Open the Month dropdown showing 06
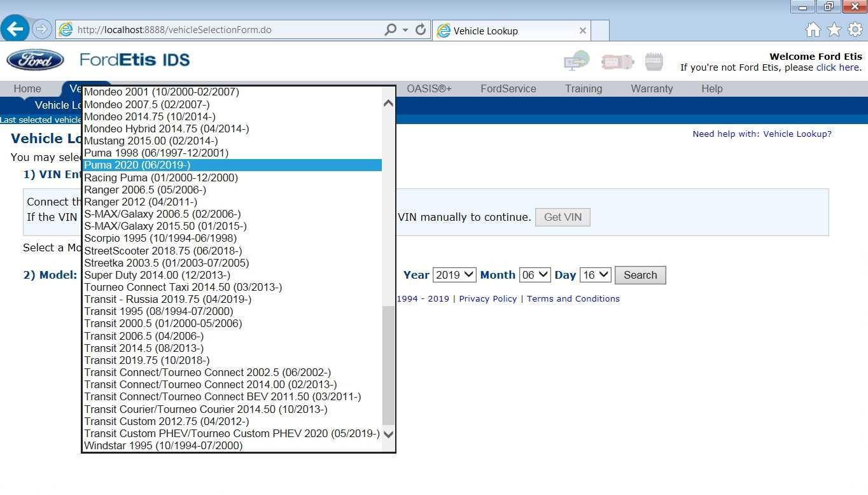 (535, 275)
